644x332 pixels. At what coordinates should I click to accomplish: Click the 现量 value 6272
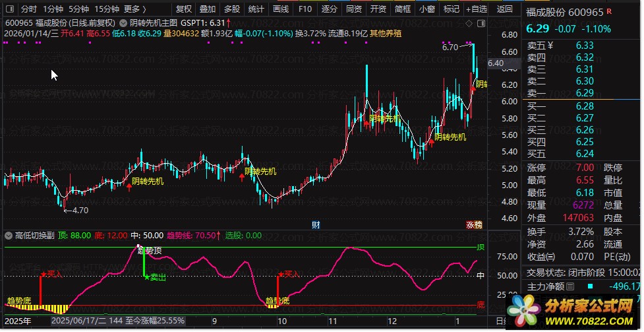tap(583, 205)
